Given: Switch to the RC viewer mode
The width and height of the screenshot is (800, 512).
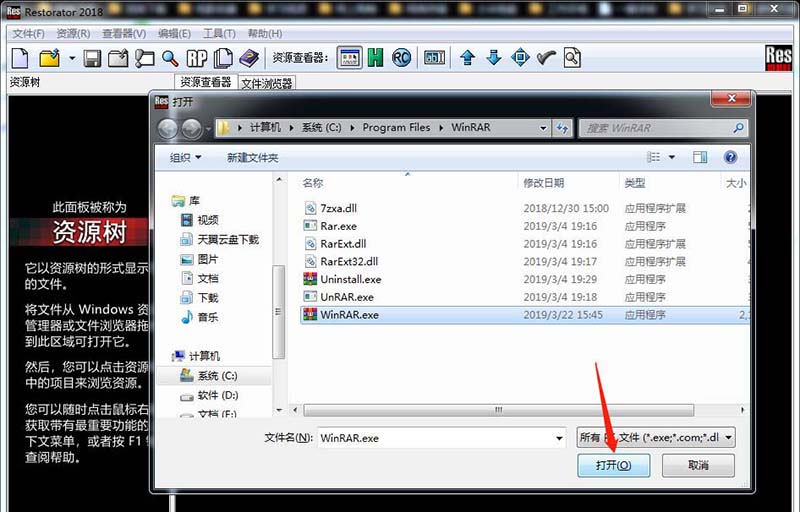Looking at the screenshot, I should [x=401, y=58].
